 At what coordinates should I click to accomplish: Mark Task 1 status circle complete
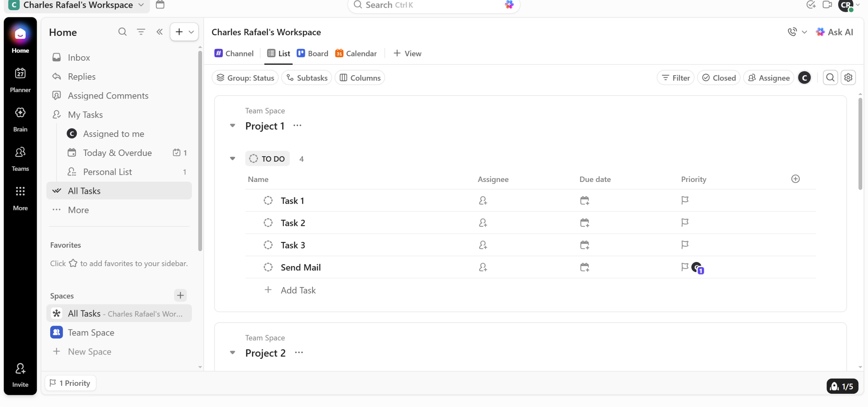tap(268, 201)
